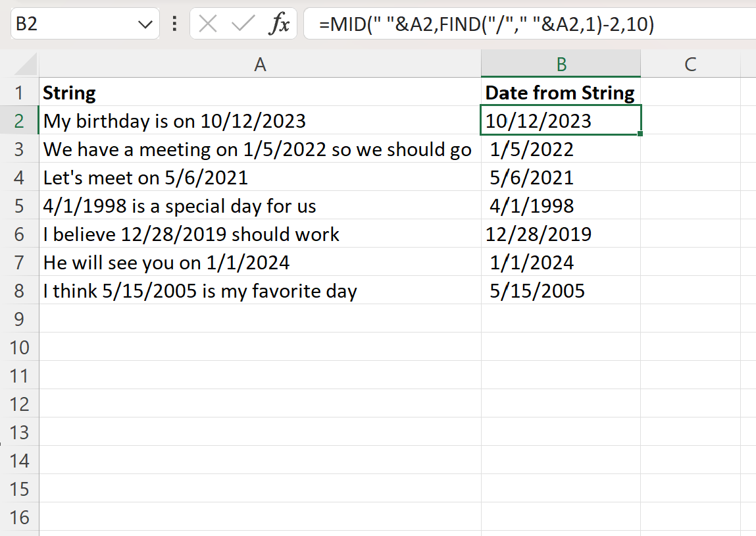
Task: Click the green fill handle on cell B2
Action: 640,133
